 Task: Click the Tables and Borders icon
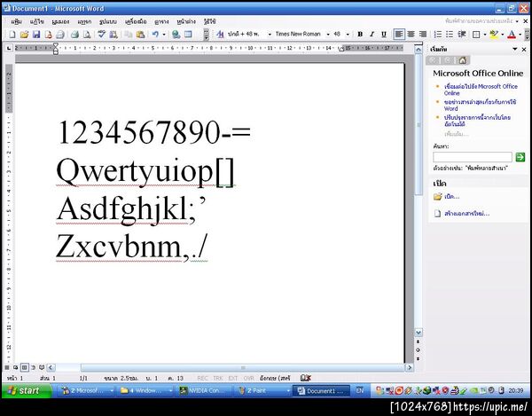click(188, 35)
